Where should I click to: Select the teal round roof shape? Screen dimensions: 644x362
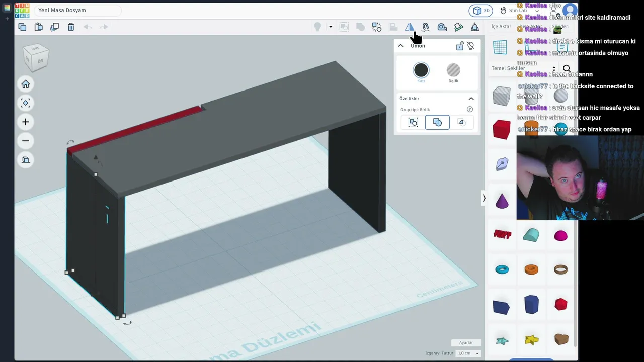(x=531, y=235)
